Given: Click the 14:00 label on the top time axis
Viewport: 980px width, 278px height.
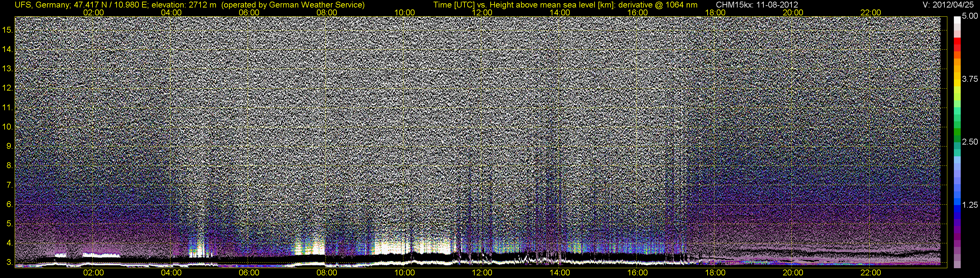Looking at the screenshot, I should tap(560, 12).
